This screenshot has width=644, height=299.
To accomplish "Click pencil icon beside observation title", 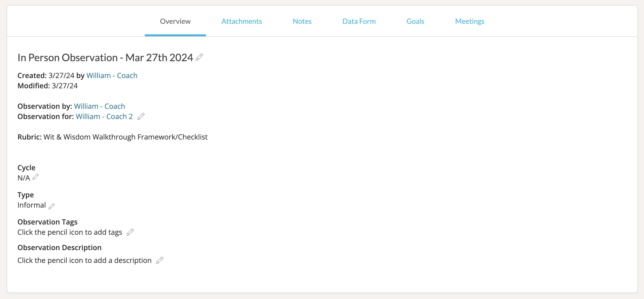I will pos(199,57).
